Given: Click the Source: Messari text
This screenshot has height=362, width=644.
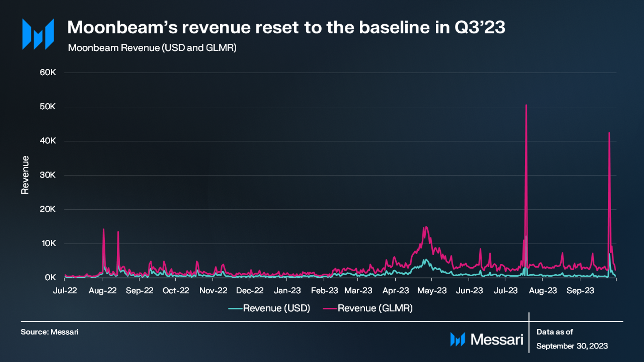Looking at the screenshot, I should [50, 332].
